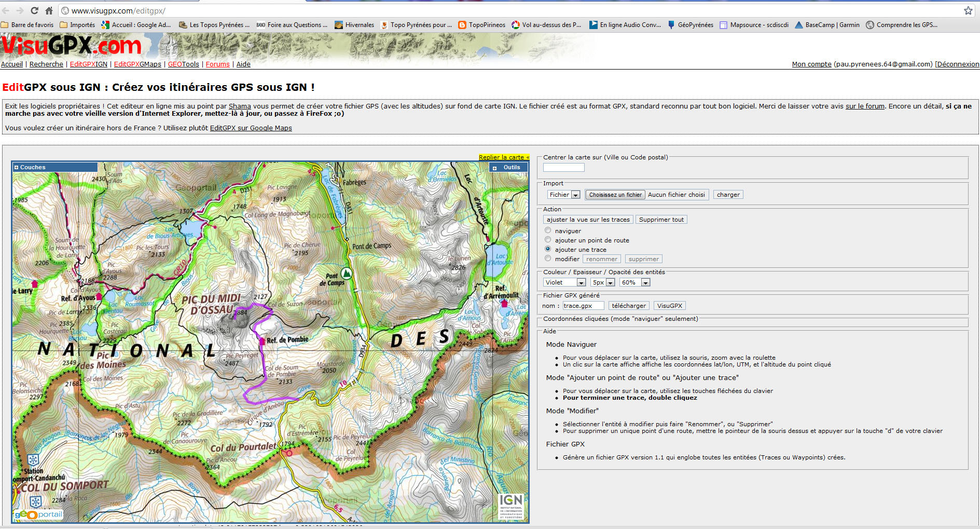Bookmark page with the star icon
980x529 pixels.
[x=968, y=10]
